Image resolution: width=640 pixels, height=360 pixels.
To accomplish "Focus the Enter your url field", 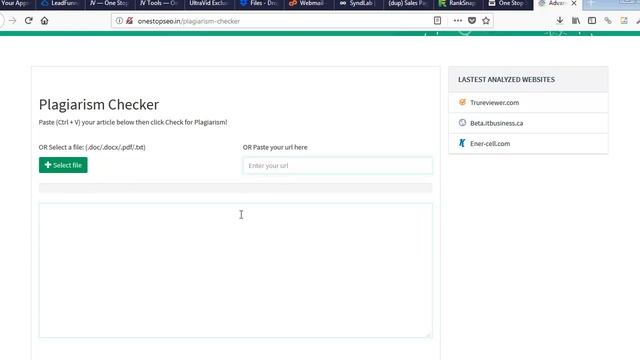I will (x=338, y=165).
